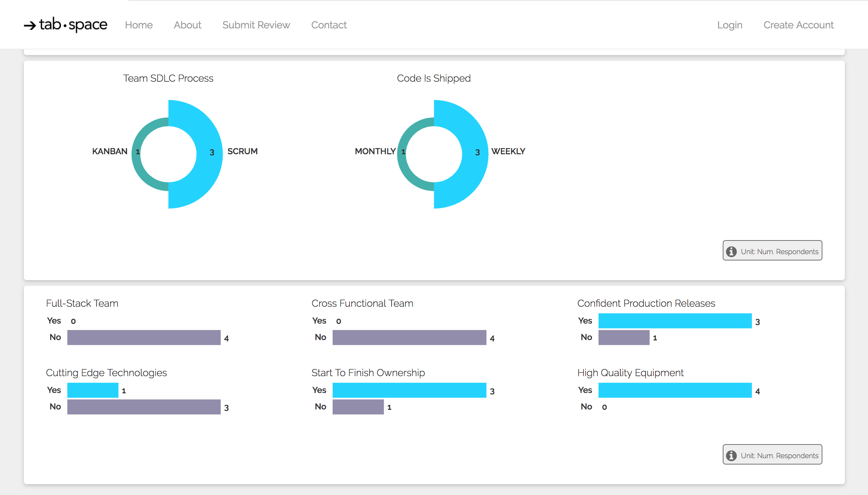The image size is (868, 495).
Task: Click info icon in upper Unit badge
Action: pos(731,251)
